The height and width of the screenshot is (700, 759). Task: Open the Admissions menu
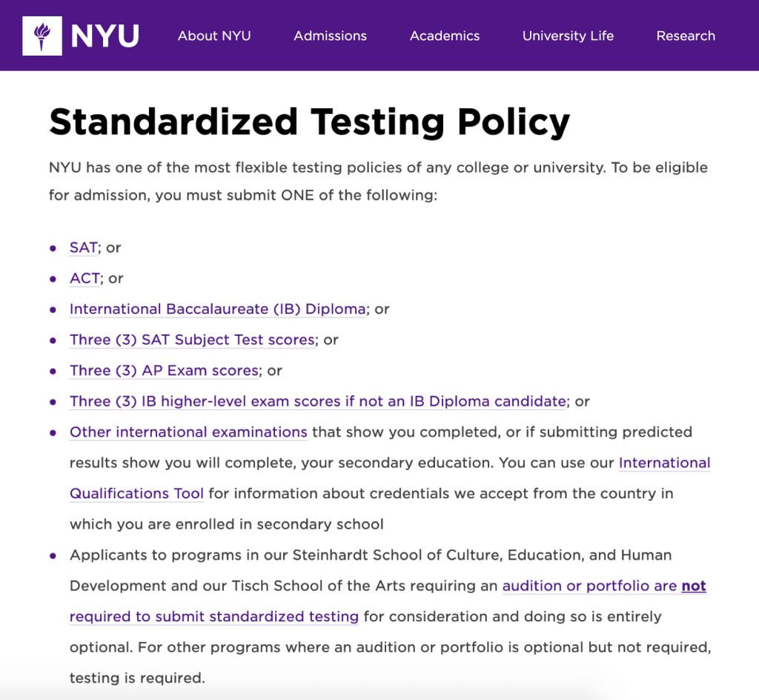[330, 36]
